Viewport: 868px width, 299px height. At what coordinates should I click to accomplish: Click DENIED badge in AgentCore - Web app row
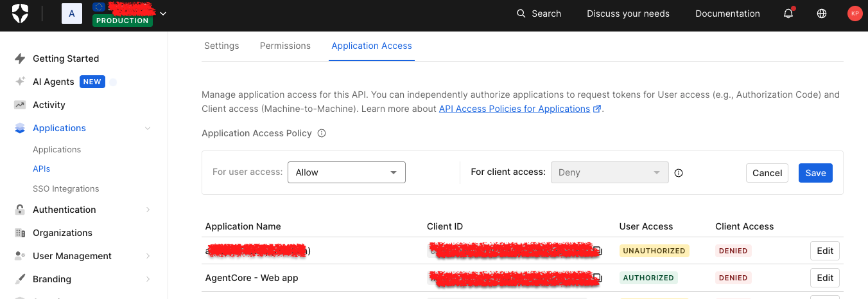[733, 278]
